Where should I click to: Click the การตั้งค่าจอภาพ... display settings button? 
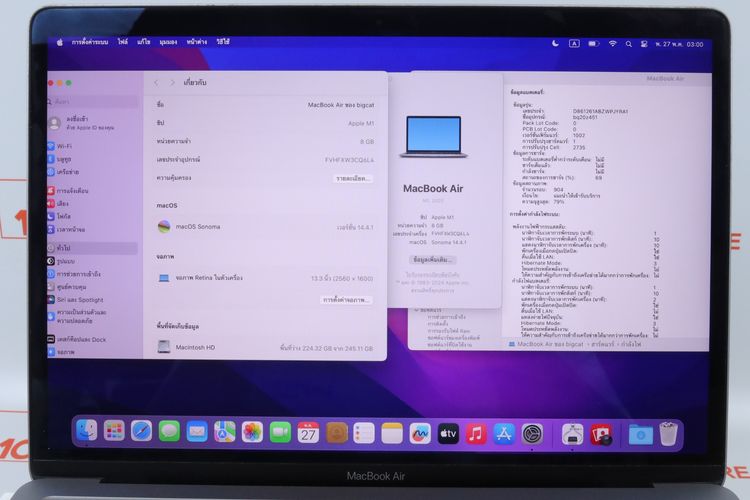pos(346,300)
